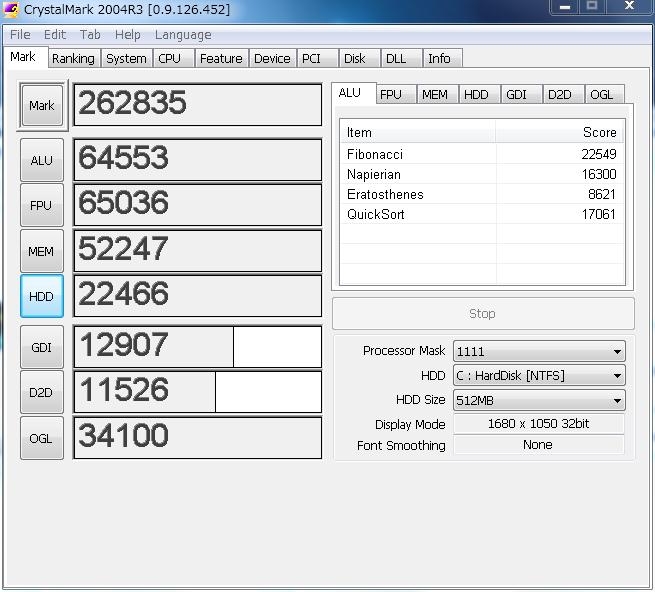This screenshot has width=655, height=592.
Task: Select the QuickSort row
Action: pos(482,214)
